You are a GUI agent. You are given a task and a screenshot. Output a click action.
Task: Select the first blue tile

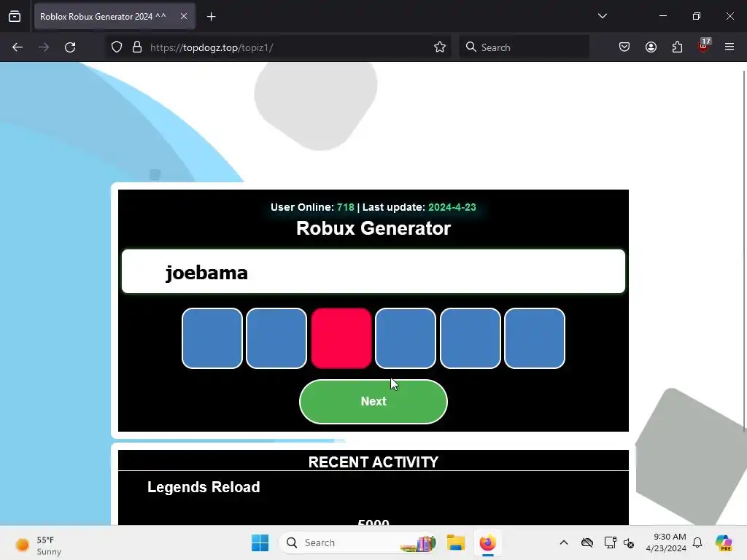[212, 338]
